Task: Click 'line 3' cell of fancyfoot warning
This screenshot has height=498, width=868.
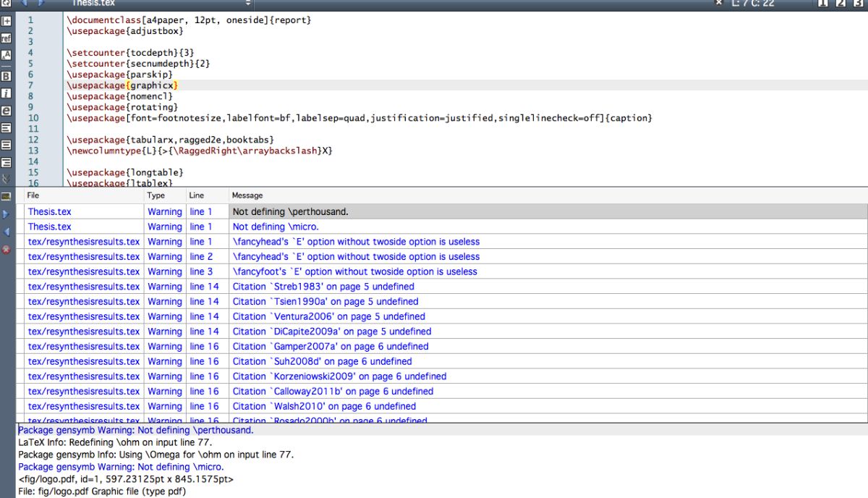Action: point(207,271)
